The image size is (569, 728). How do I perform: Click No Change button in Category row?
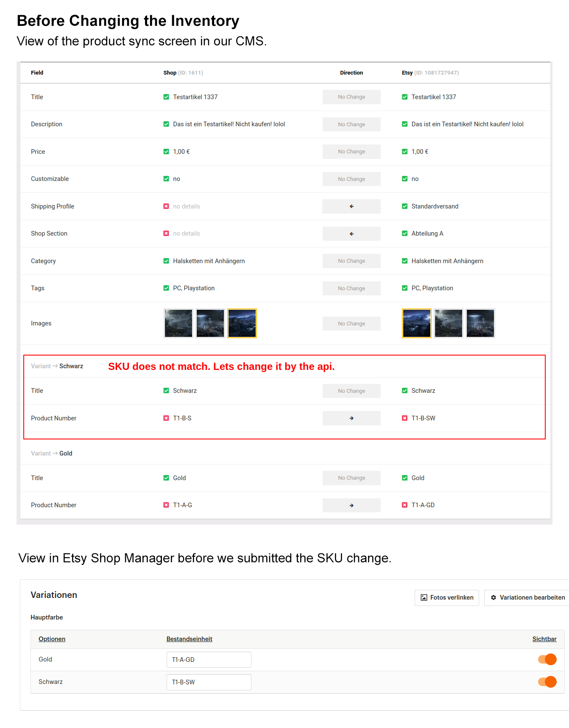tap(351, 261)
